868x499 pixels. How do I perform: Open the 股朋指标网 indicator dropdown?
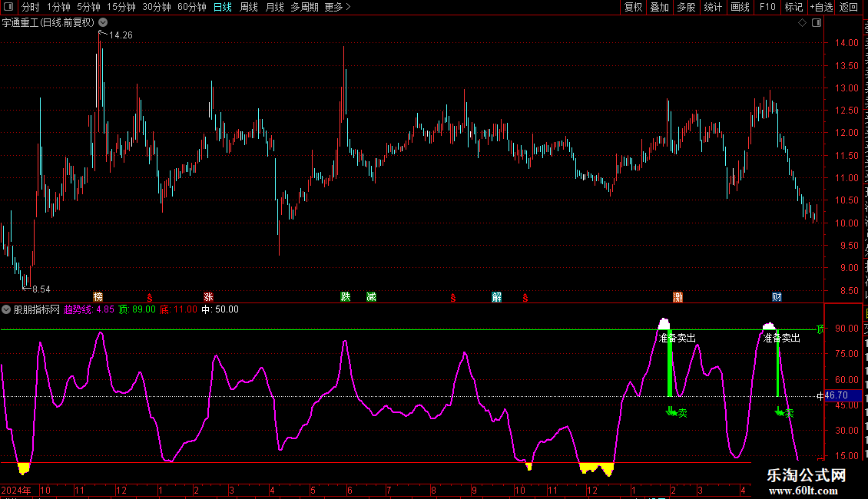(6, 309)
